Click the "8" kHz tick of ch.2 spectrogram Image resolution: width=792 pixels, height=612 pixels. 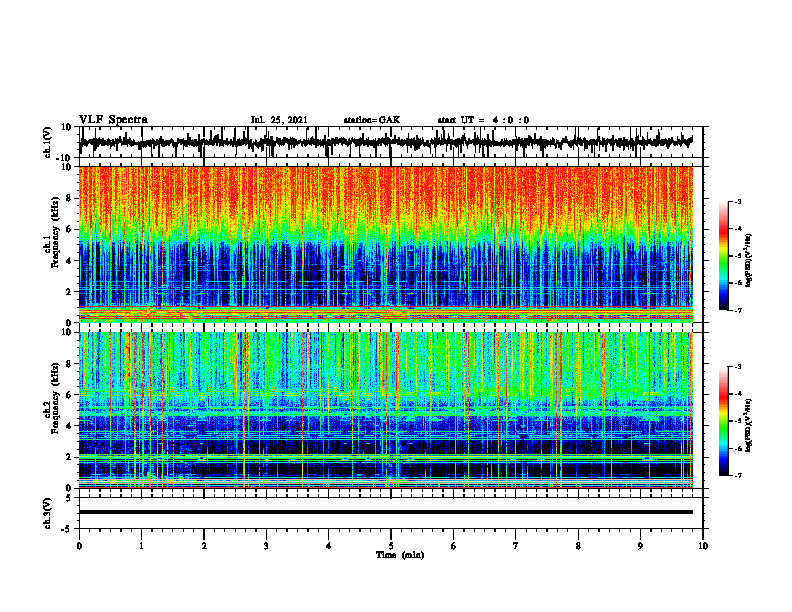point(70,364)
